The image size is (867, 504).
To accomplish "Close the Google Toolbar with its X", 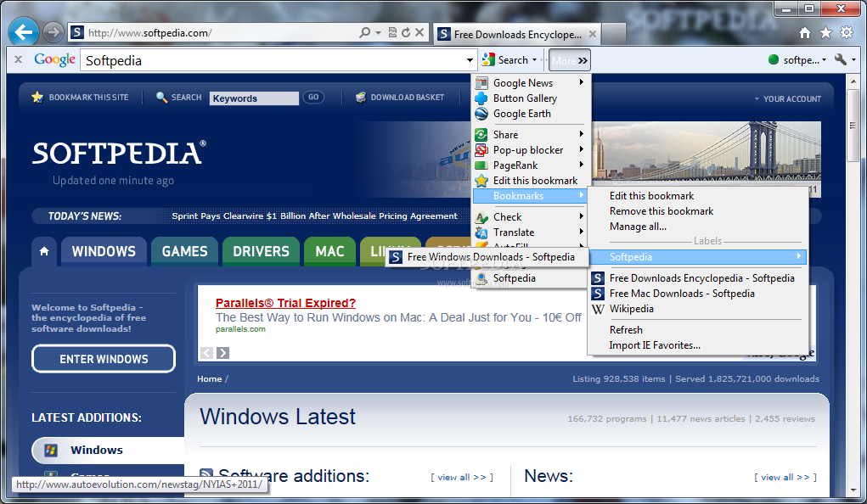I will (18, 59).
